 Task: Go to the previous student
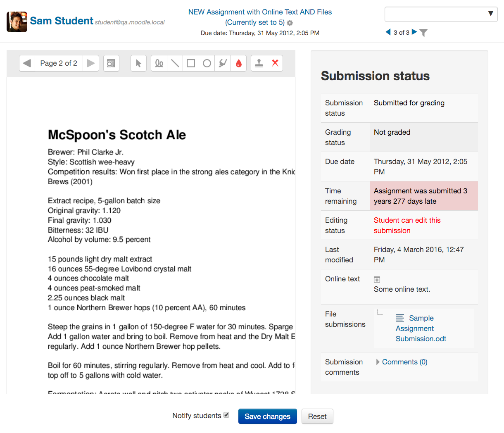(x=388, y=32)
